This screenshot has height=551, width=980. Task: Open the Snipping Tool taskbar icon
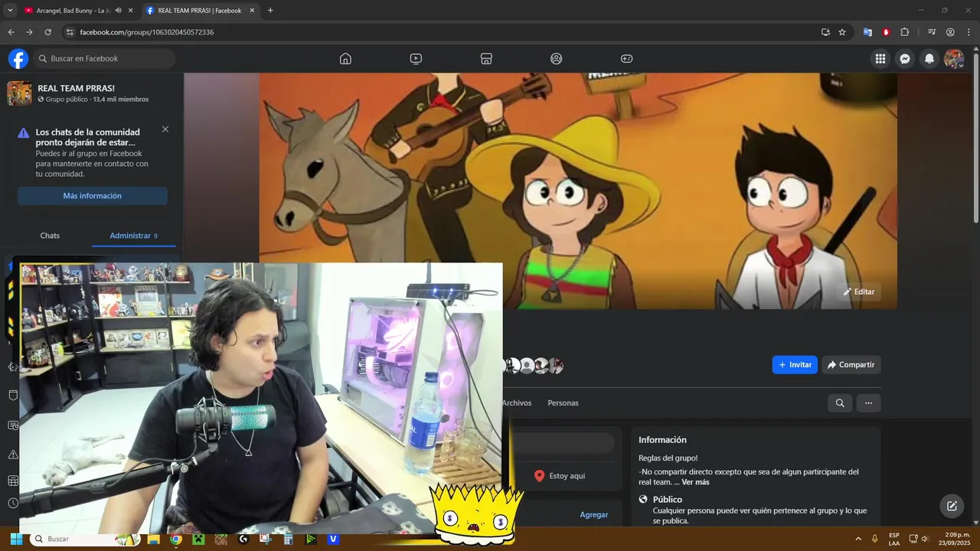(x=266, y=539)
